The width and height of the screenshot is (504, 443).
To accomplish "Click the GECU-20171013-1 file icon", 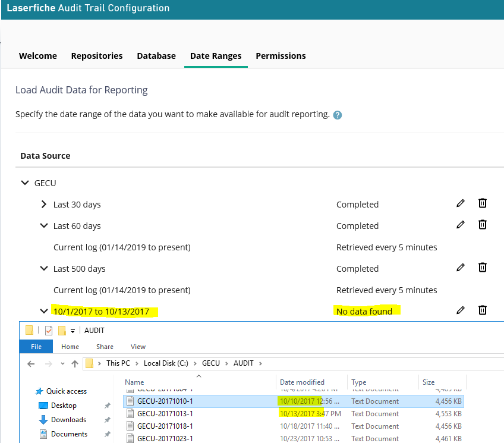I will coord(130,414).
